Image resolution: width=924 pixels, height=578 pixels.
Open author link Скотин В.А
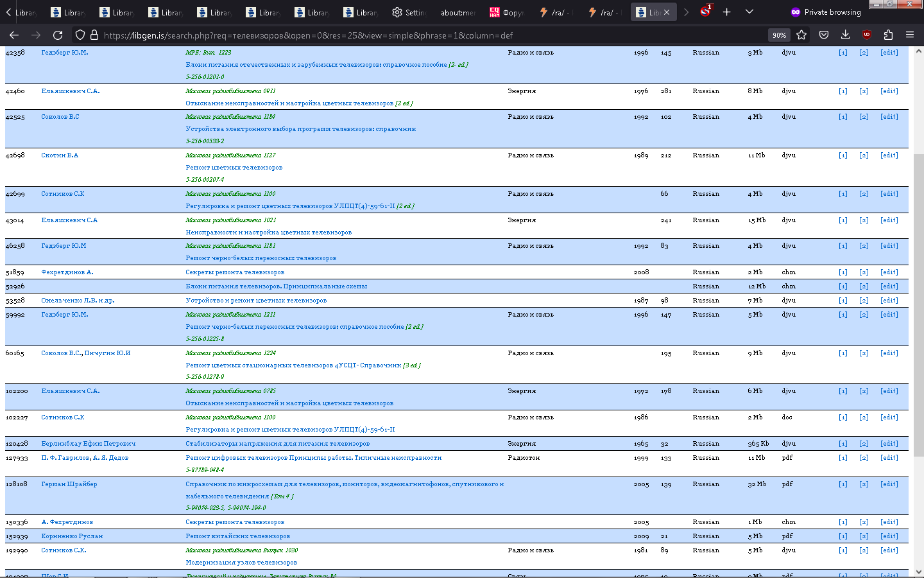(60, 155)
